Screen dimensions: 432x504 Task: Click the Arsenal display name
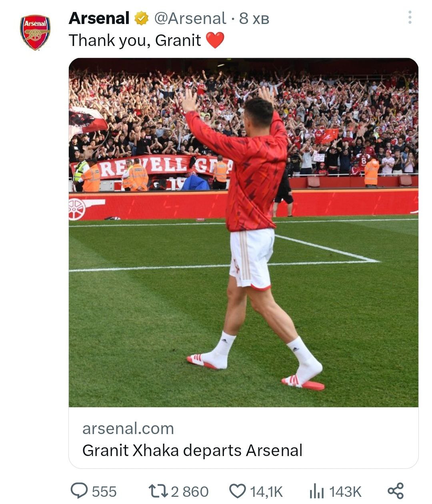coord(99,18)
